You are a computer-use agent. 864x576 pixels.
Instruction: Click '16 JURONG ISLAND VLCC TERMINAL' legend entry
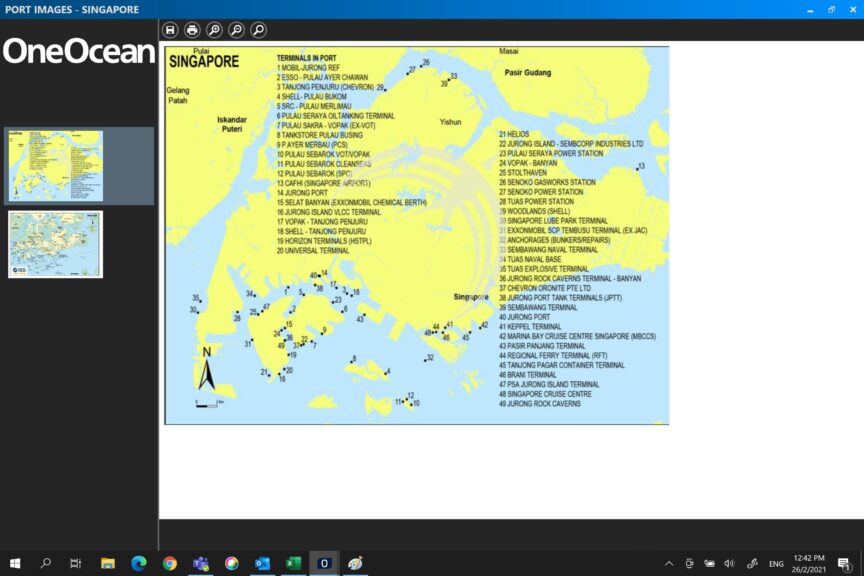(x=328, y=212)
